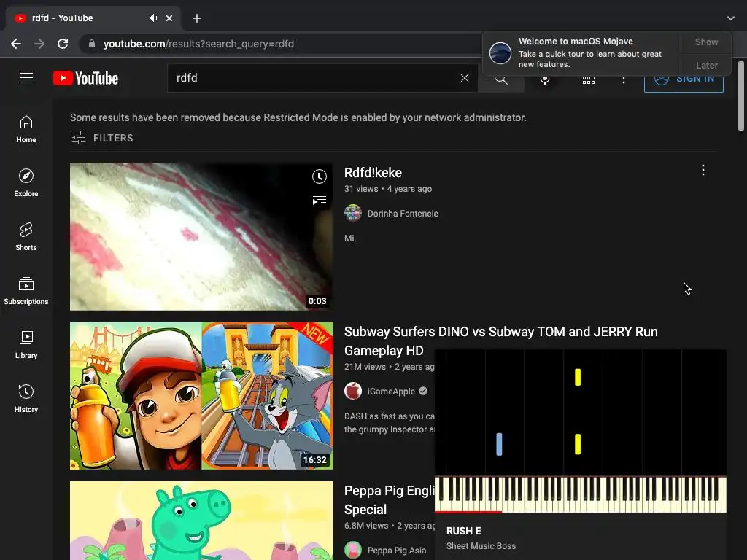Image resolution: width=747 pixels, height=560 pixels.
Task: Open Library in the sidebar
Action: (x=26, y=344)
